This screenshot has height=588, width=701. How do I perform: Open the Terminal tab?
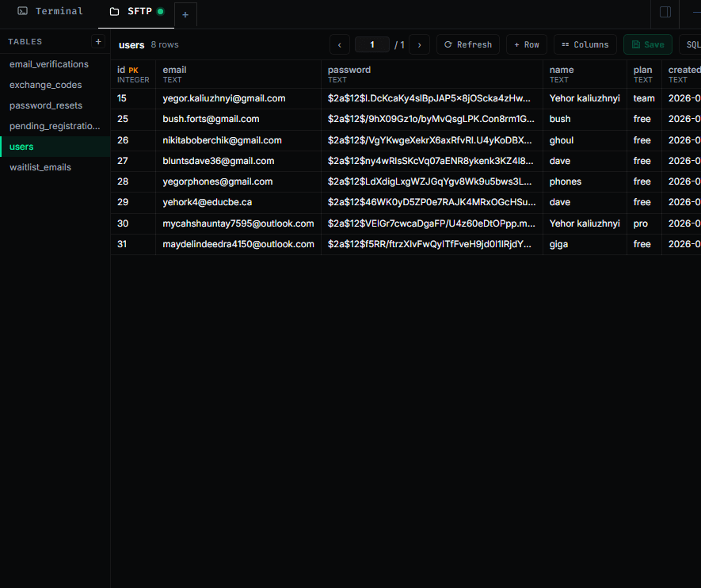(x=50, y=12)
